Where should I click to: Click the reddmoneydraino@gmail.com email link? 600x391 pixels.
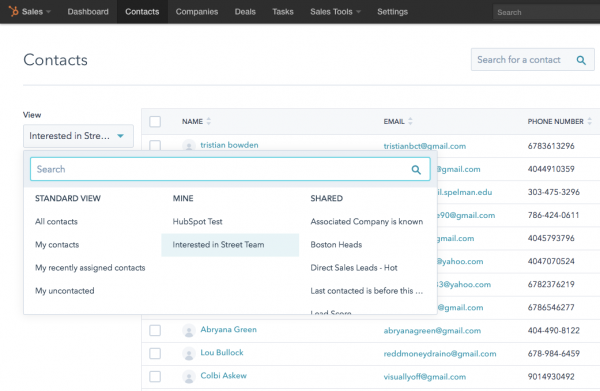coord(440,354)
